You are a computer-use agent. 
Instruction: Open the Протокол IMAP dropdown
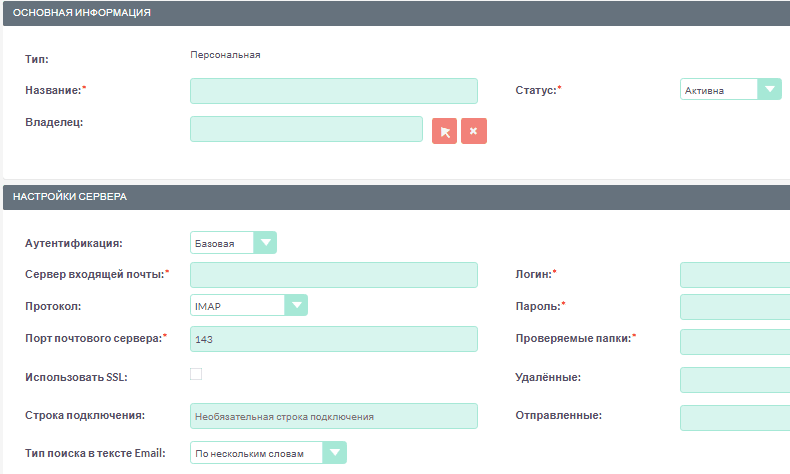pyautogui.click(x=249, y=305)
